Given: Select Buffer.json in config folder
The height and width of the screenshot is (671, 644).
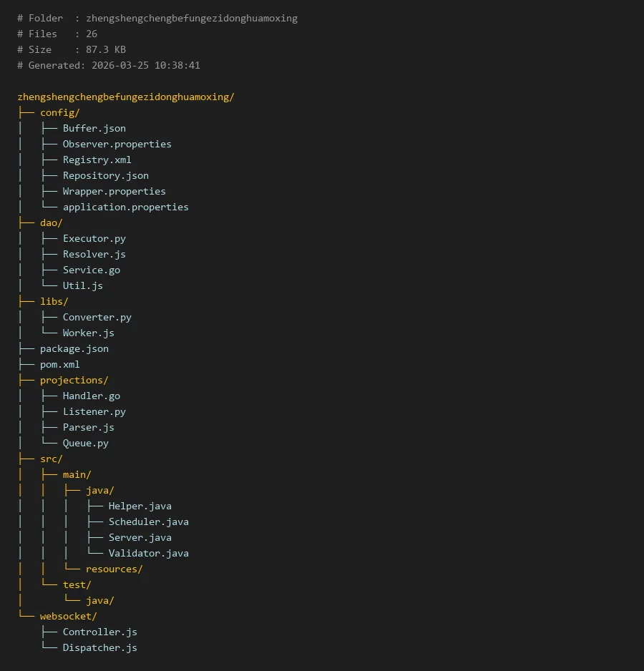Looking at the screenshot, I should (x=94, y=128).
